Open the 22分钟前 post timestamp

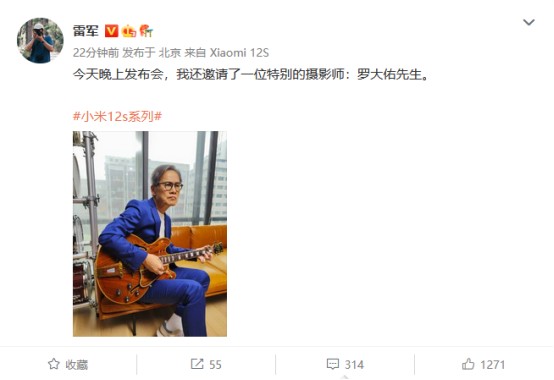click(x=96, y=53)
